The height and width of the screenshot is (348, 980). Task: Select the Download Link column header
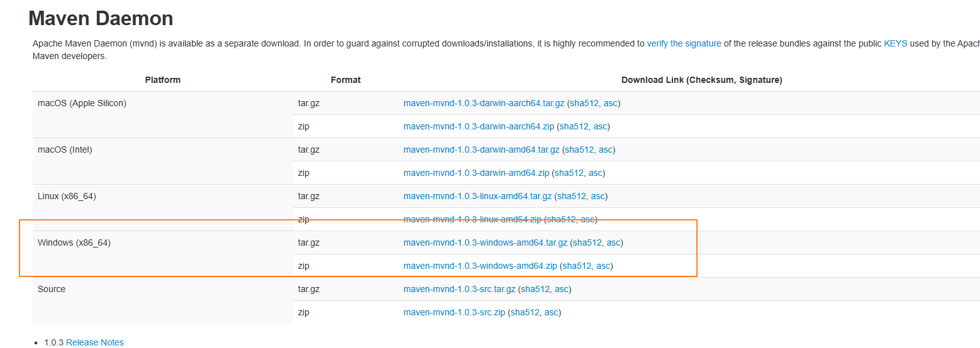tap(702, 80)
